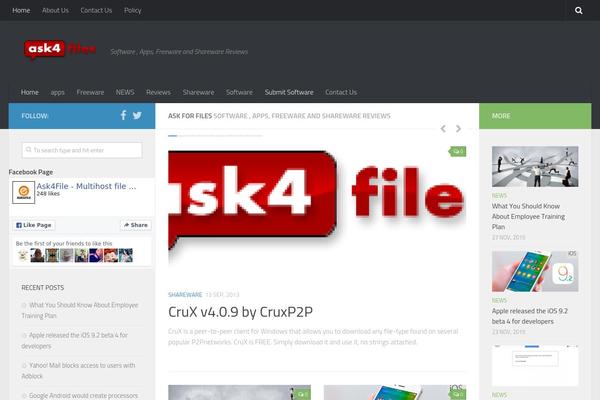Open the third thumbnail in More column
This screenshot has width=600, height=400.
point(535,366)
